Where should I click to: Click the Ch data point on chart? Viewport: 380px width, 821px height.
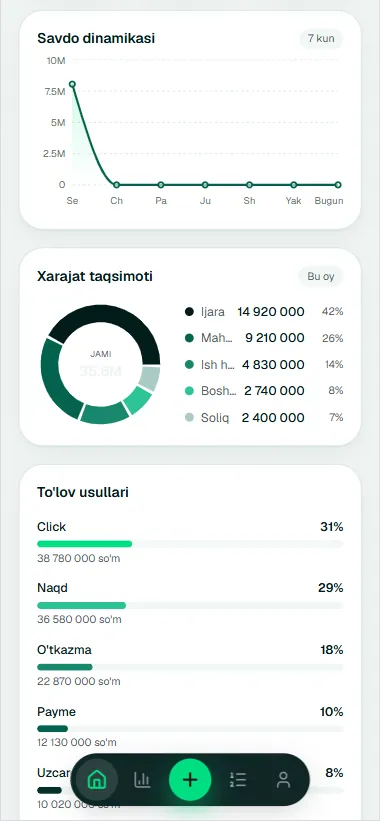coord(117,185)
